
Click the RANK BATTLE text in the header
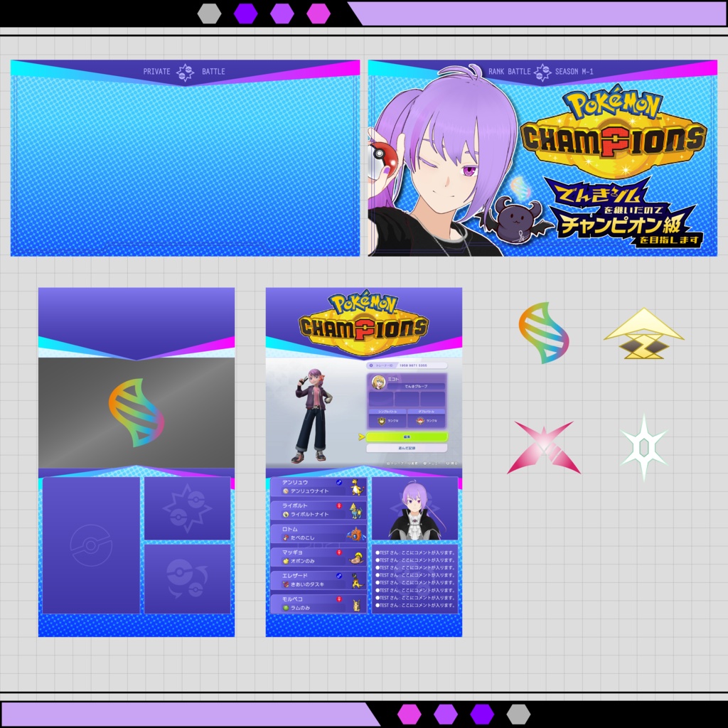[x=509, y=72]
